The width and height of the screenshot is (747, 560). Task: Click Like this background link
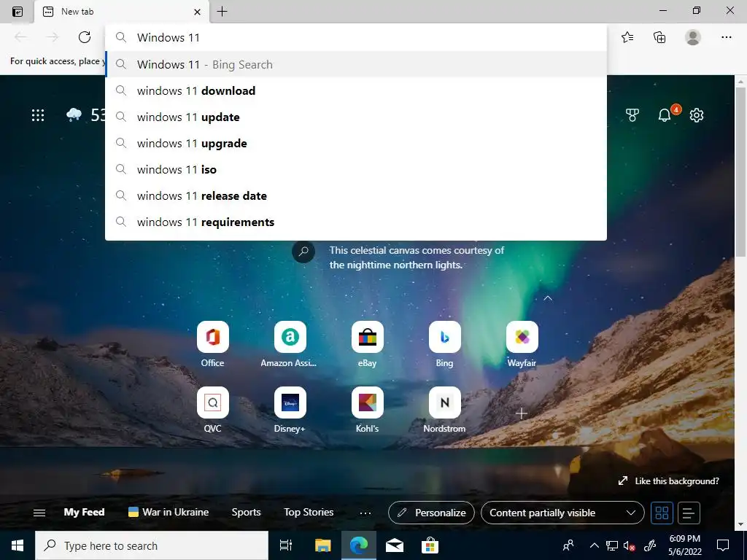coord(668,481)
